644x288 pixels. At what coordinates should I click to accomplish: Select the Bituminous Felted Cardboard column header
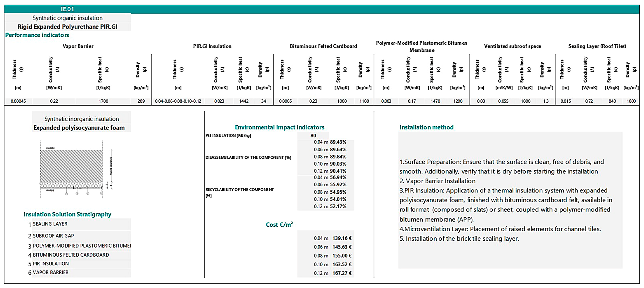click(x=323, y=46)
